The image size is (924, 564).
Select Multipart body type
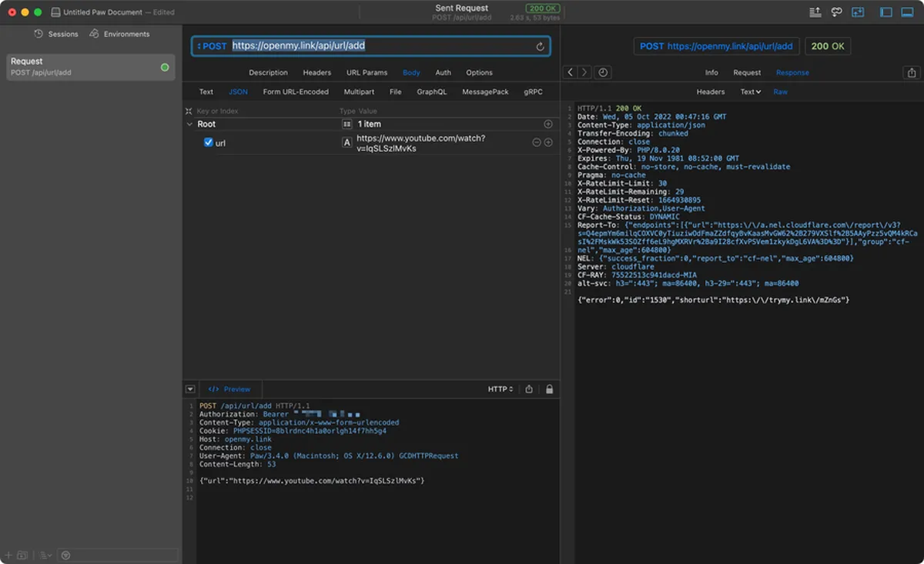pyautogui.click(x=359, y=92)
